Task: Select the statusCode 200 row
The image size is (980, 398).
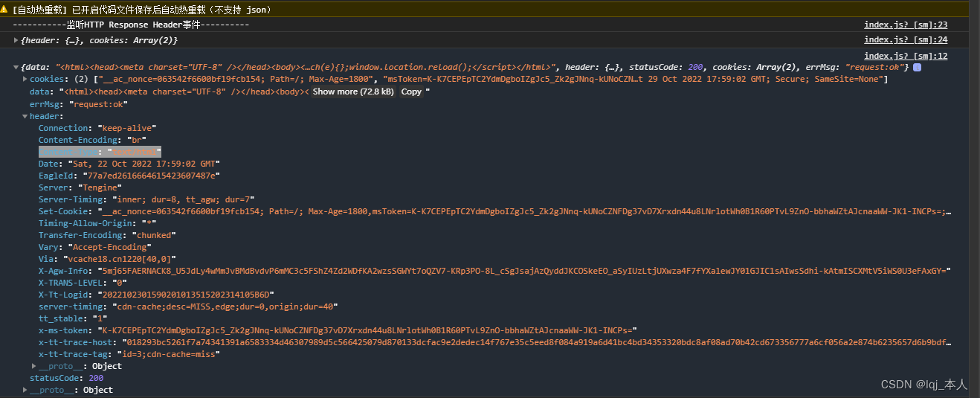Action: pyautogui.click(x=67, y=378)
